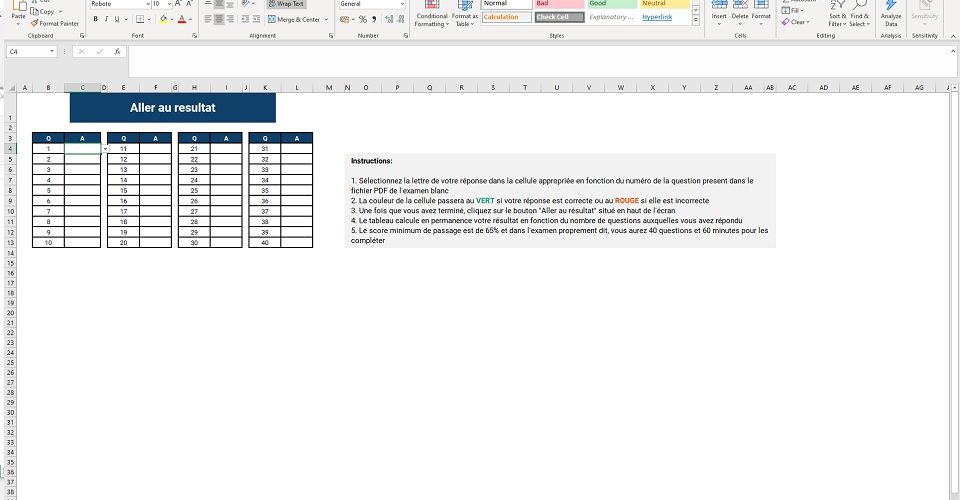Apply bold formatting with the B button

click(x=96, y=20)
